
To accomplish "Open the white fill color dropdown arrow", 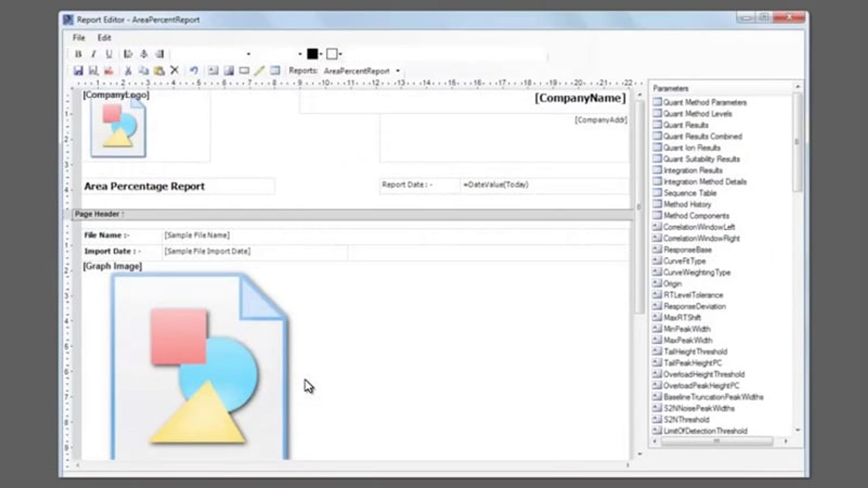I will tap(340, 54).
